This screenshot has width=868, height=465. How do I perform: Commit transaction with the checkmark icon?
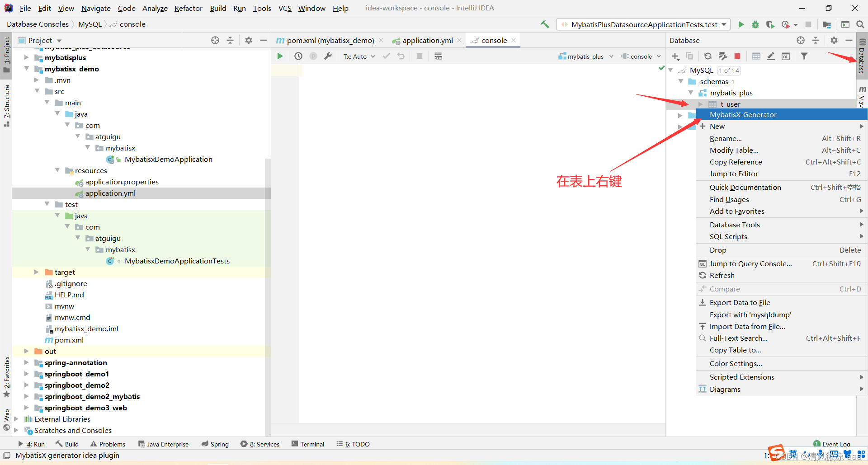coord(386,56)
